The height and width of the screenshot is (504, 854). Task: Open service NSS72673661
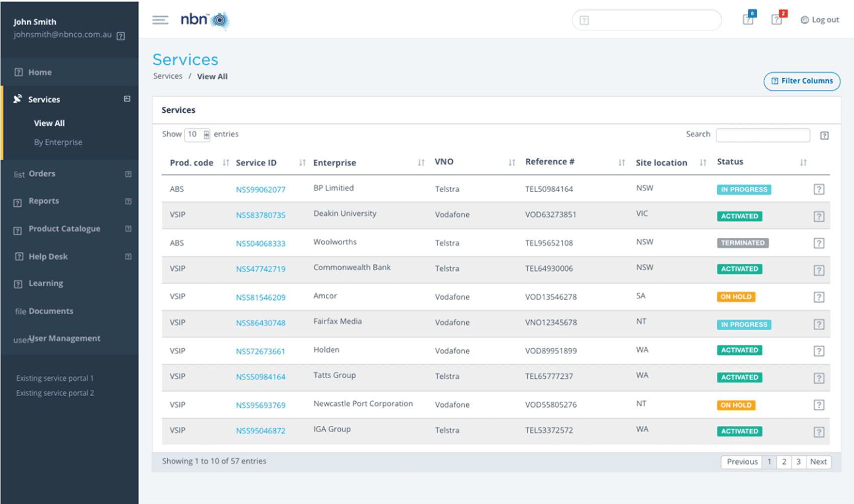tap(261, 351)
